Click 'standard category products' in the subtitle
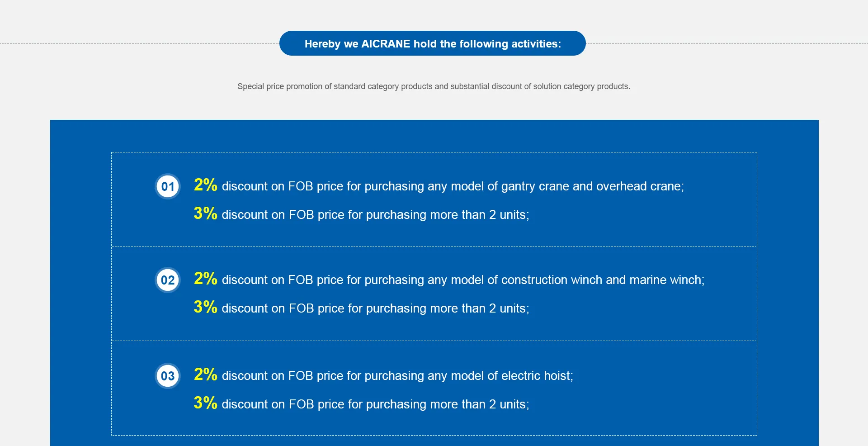 383,86
